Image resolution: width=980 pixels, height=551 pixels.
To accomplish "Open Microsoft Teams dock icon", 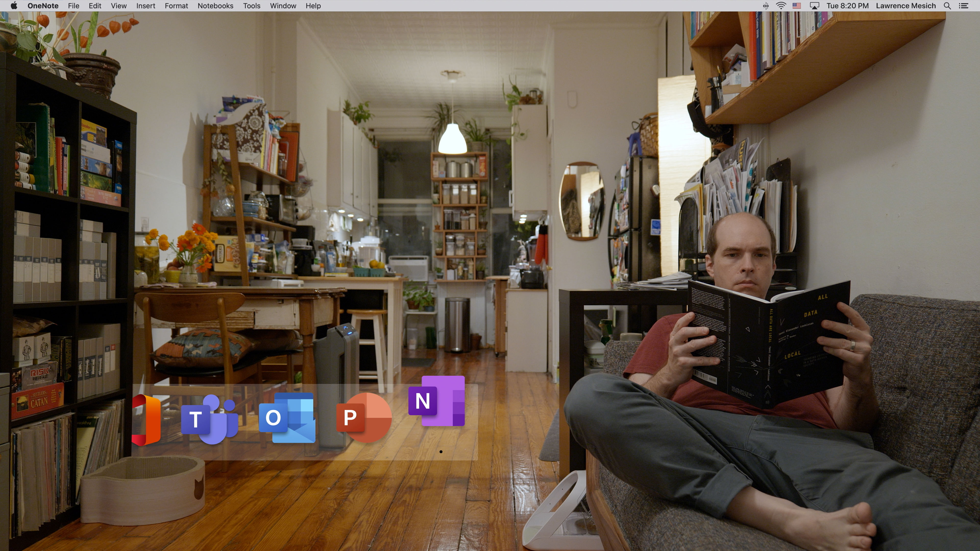I will 209,419.
